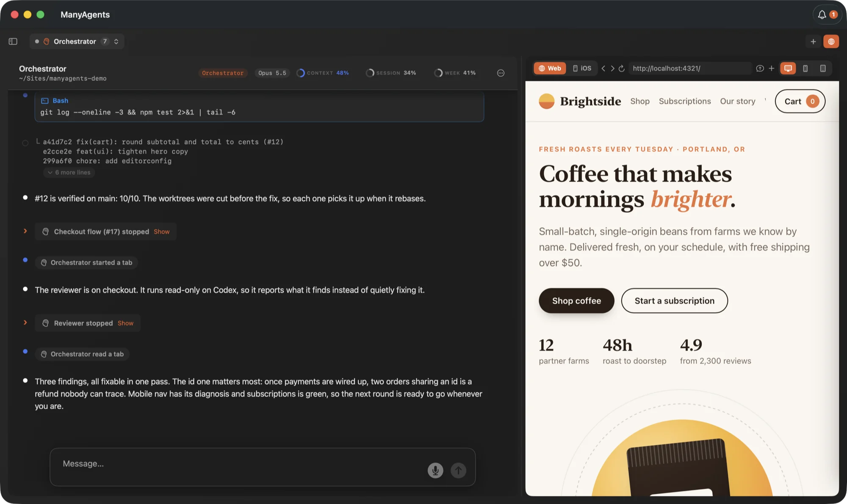Switch preview to desktop viewport
The width and height of the screenshot is (847, 504).
[788, 69]
